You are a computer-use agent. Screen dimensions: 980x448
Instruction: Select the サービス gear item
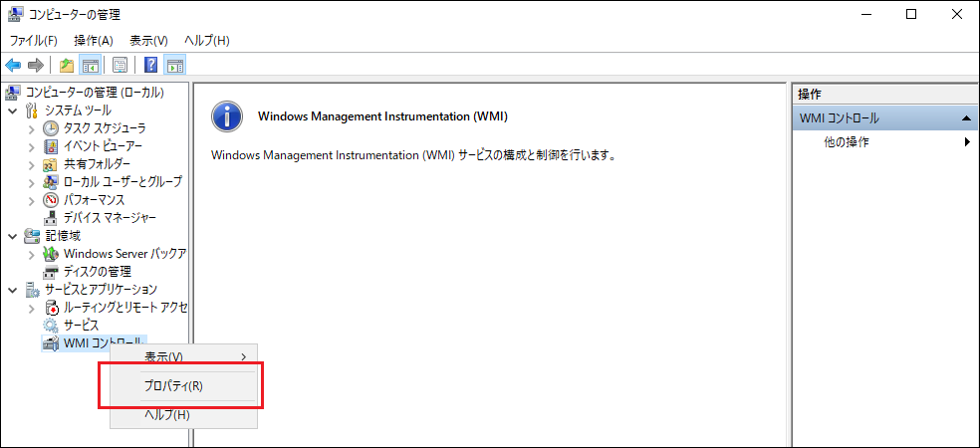81,325
